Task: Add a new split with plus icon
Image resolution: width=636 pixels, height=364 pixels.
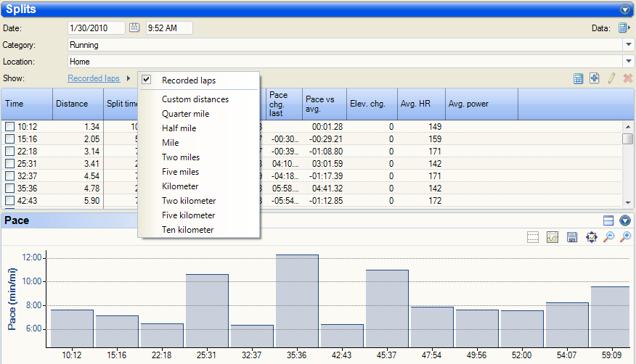Action: (594, 78)
